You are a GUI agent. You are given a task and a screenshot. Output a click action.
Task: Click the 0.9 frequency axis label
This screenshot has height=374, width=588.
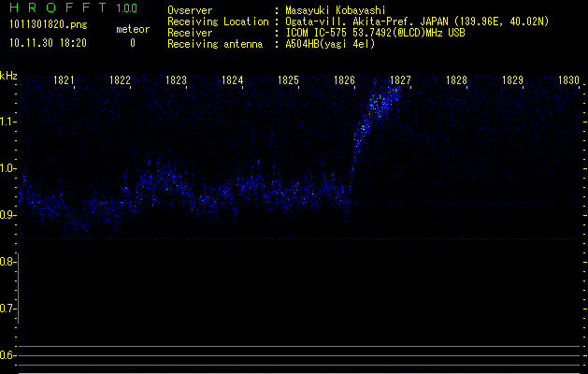tap(7, 215)
